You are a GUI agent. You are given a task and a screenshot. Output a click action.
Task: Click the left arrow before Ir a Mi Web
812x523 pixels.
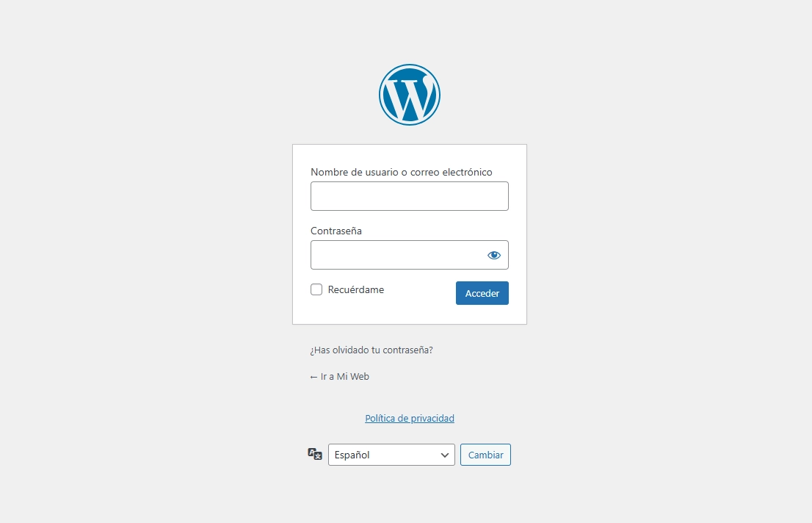[x=313, y=377]
